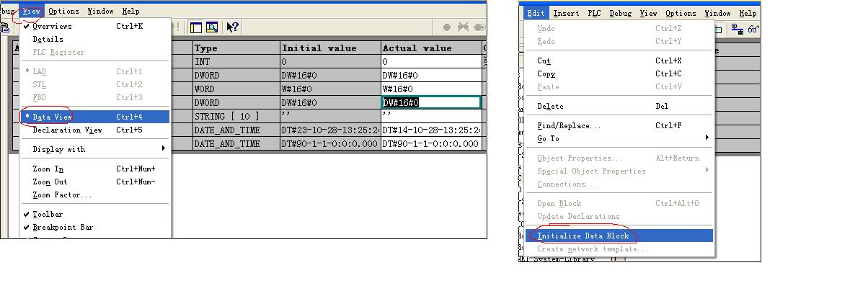This screenshot has height=291, width=868.
Task: Choose Undo in the Edit menu
Action: 619,28
